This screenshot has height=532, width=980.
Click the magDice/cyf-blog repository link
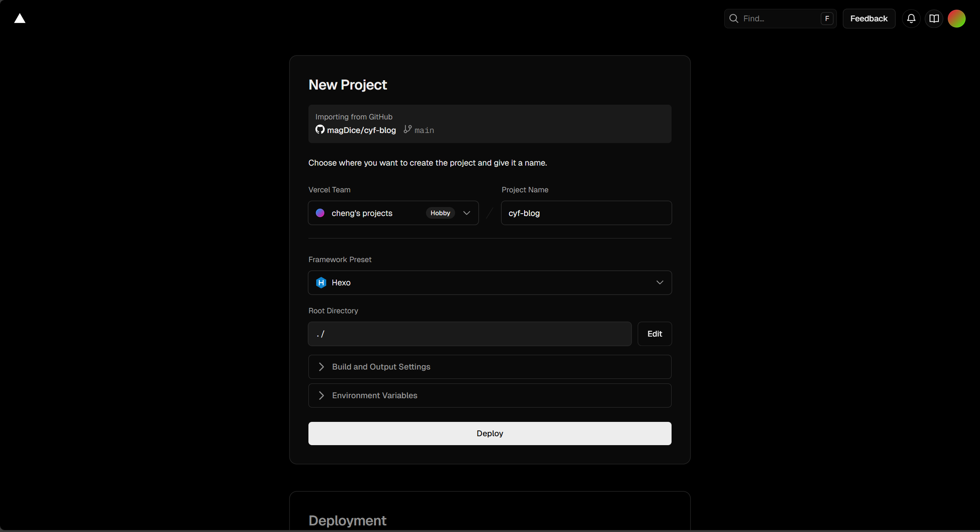click(361, 130)
